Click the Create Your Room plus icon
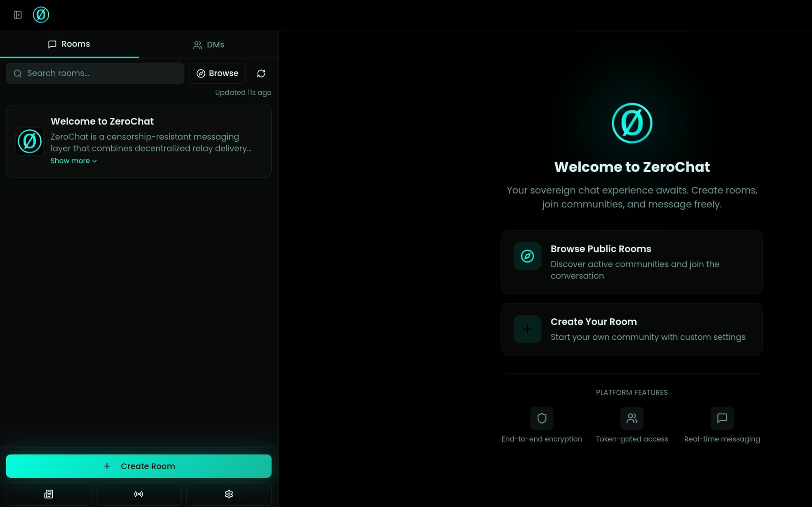Viewport: 812px width, 507px height. click(x=527, y=329)
